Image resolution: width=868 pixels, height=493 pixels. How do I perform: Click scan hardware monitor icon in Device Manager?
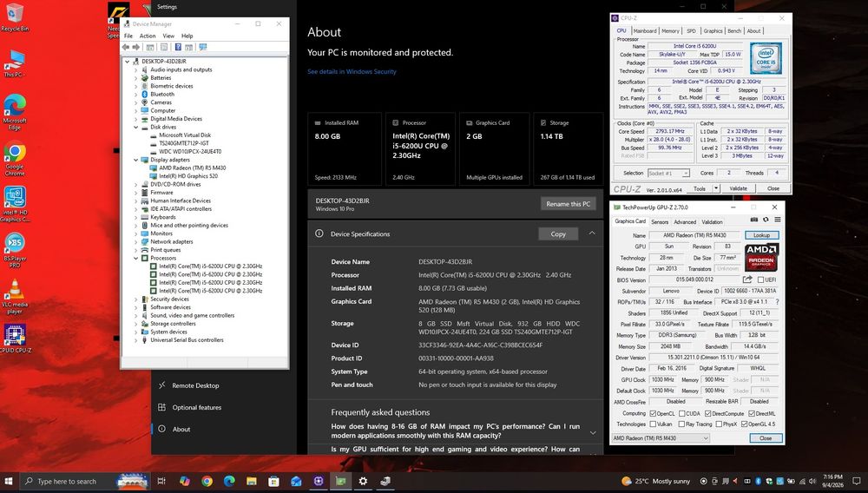202,48
